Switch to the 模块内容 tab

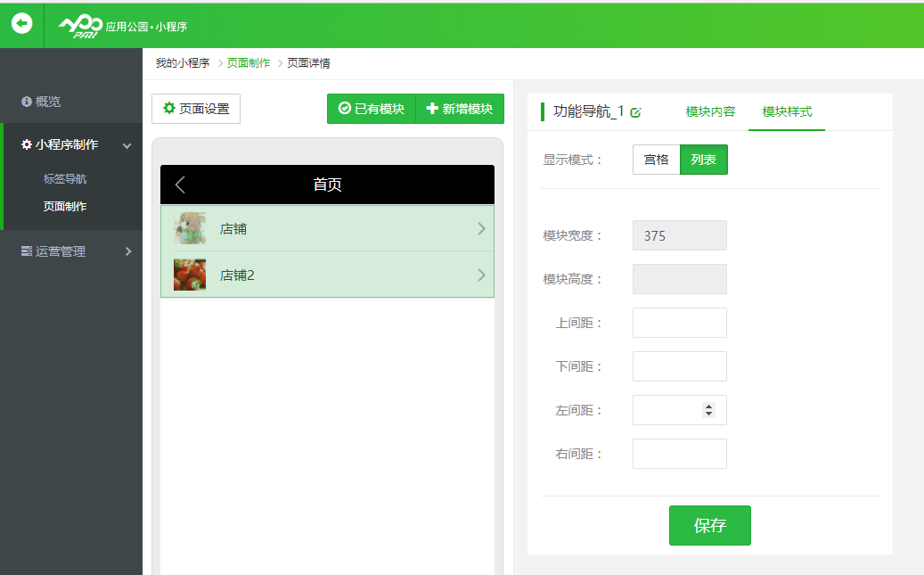click(710, 111)
